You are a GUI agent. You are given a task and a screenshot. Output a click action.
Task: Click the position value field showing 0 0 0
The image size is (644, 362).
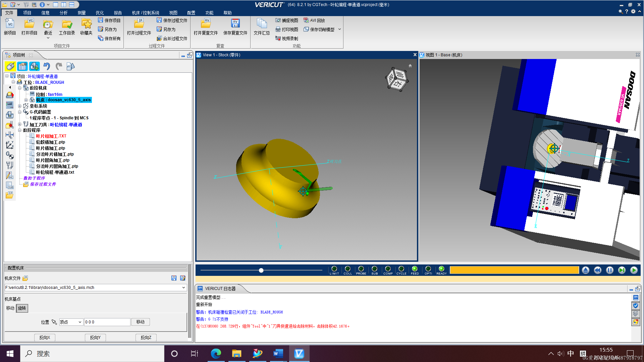tap(107, 322)
